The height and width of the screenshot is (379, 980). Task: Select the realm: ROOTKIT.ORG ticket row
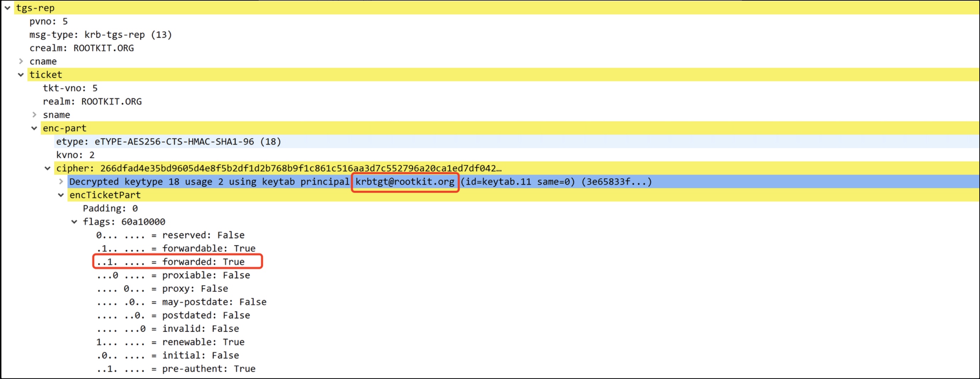click(x=92, y=102)
